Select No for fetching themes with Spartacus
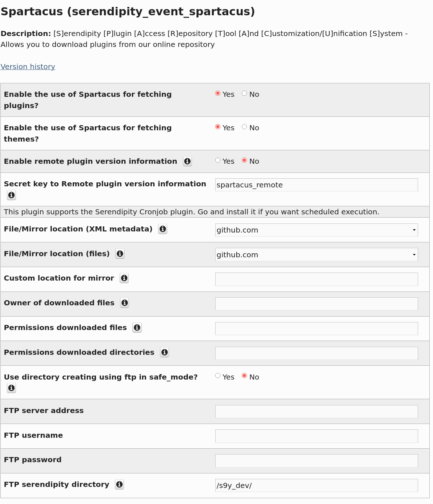Screen dimensions: 433x504 tap(244, 126)
